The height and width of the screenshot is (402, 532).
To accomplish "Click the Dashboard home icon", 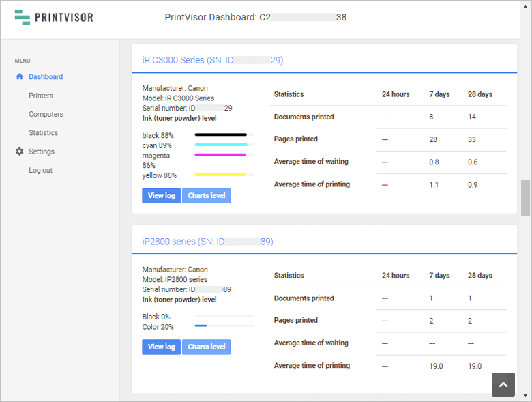I will pyautogui.click(x=20, y=77).
